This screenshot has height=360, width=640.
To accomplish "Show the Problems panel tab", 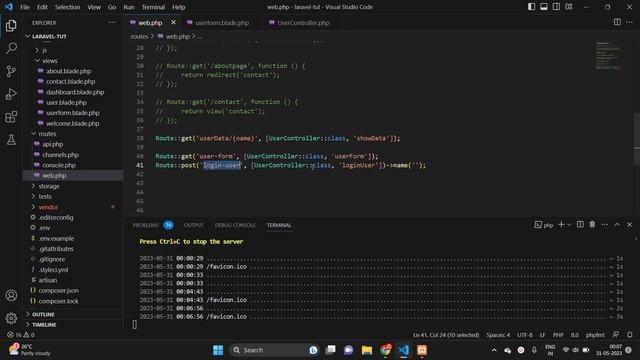I will coord(153,225).
